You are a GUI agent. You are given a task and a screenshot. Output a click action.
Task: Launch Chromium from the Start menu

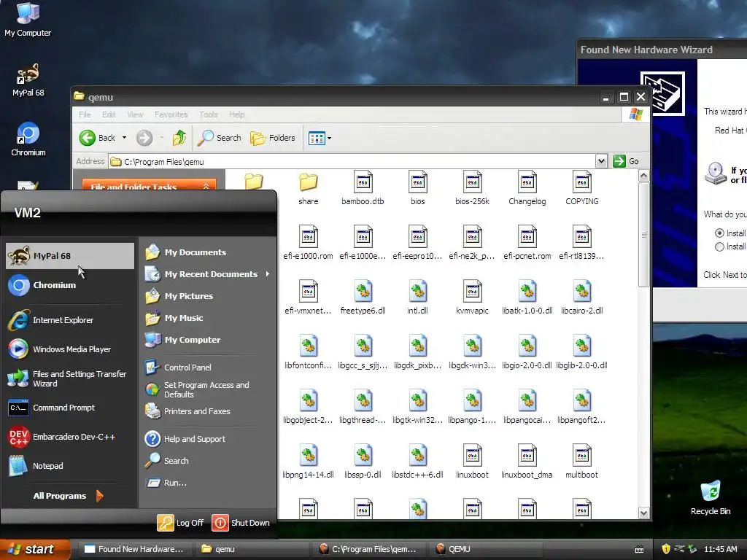[x=70, y=285]
